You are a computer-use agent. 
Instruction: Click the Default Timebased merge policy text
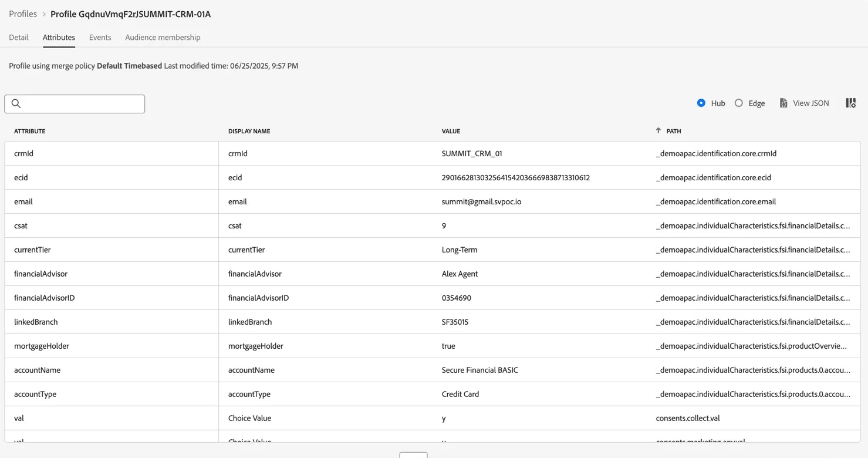(129, 66)
